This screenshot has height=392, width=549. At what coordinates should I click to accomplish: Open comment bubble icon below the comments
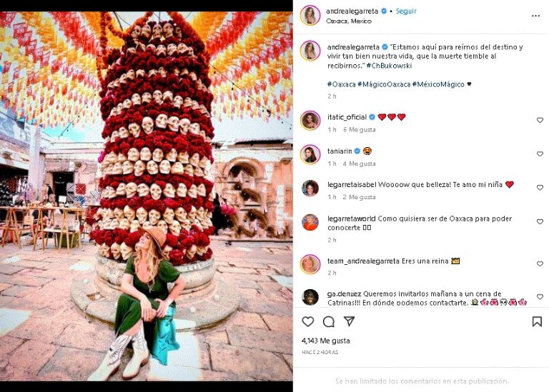[329, 322]
